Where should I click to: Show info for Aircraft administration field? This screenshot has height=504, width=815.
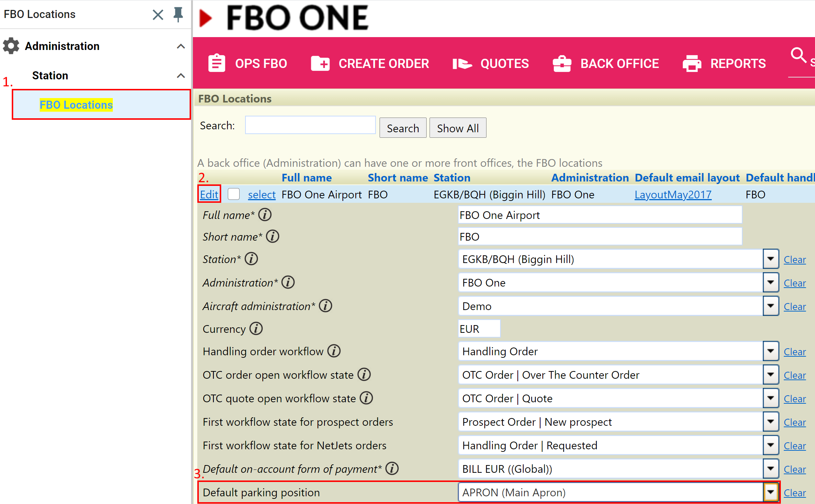[x=326, y=306]
